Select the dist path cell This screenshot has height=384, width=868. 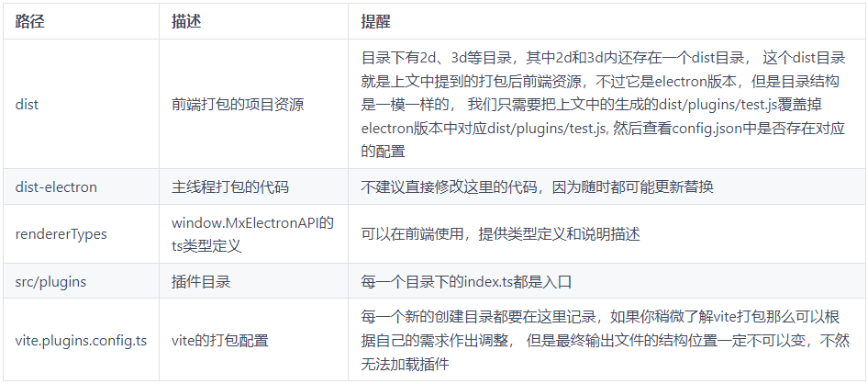click(x=28, y=104)
